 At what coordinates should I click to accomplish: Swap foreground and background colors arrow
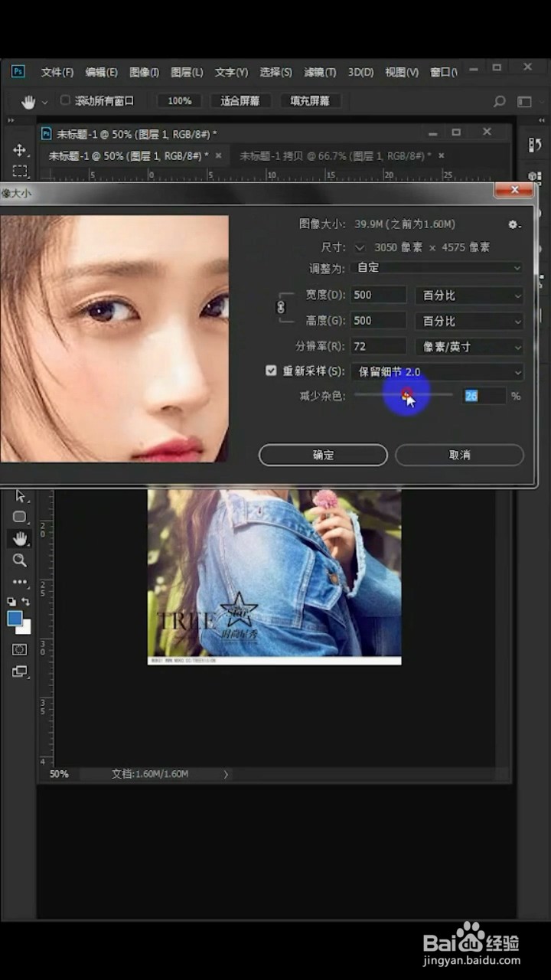pos(26,602)
